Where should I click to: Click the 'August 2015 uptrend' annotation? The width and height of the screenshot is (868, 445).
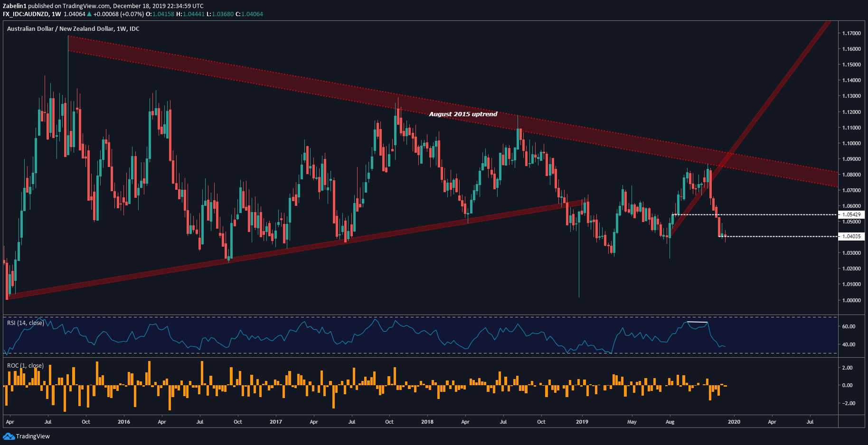(463, 114)
